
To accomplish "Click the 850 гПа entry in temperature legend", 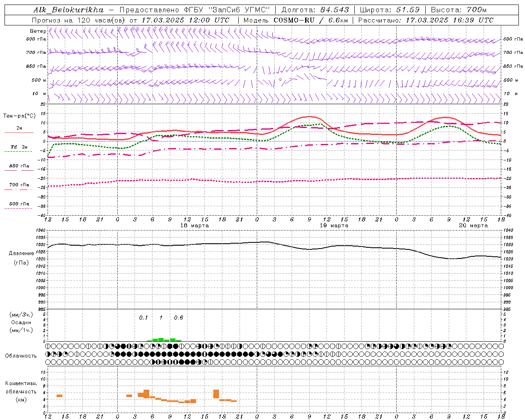I will (19, 166).
